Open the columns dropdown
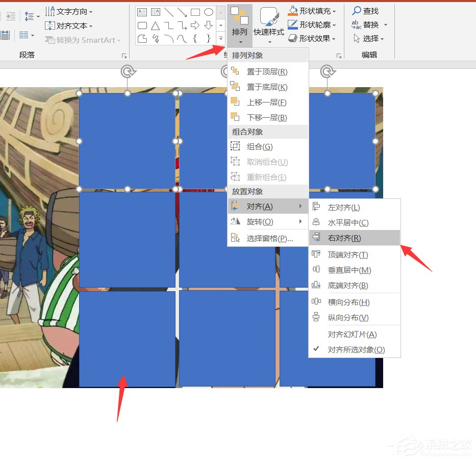The width and height of the screenshot is (476, 461). click(27, 35)
